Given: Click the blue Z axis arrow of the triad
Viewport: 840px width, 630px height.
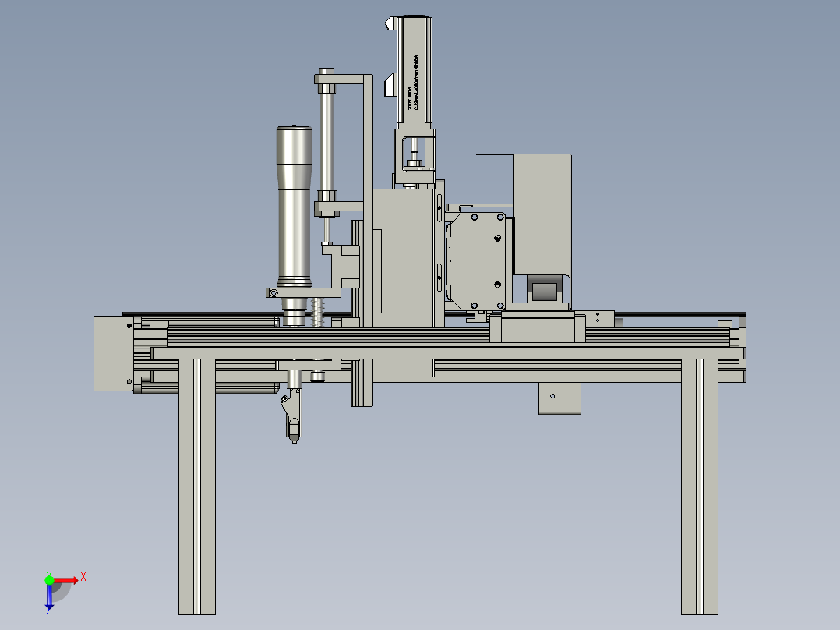Looking at the screenshot, I should click(x=49, y=596).
